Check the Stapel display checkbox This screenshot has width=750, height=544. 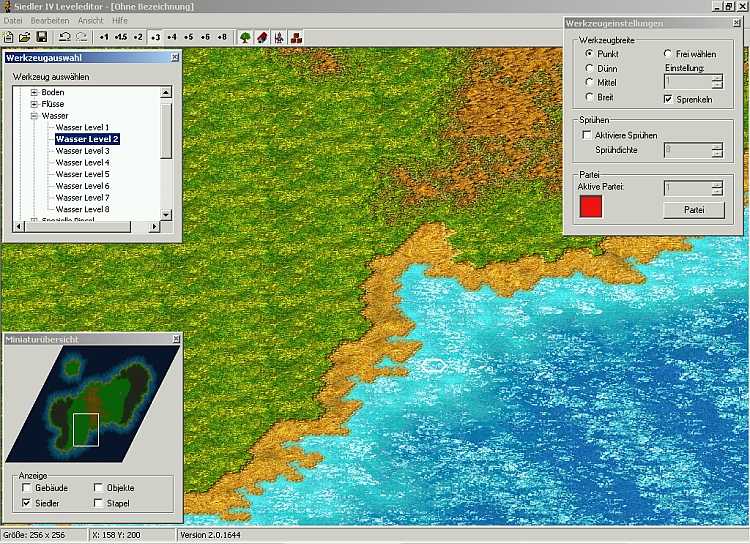(x=98, y=503)
